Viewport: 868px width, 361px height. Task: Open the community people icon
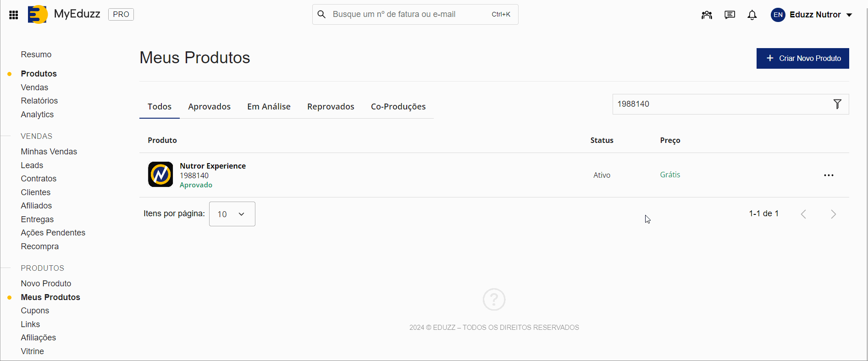click(x=707, y=15)
